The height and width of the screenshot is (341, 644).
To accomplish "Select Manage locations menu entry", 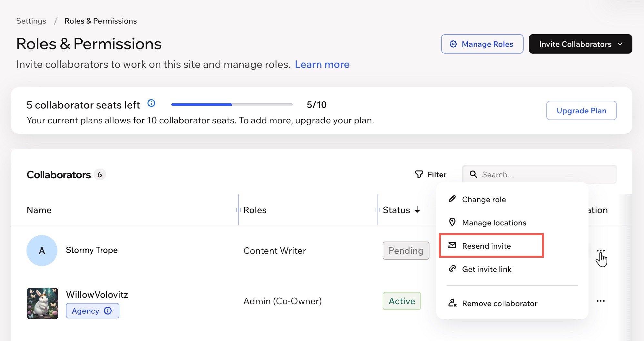I will click(x=512, y=222).
